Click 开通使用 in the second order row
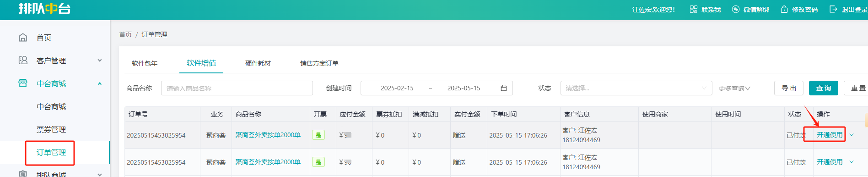Screen dimensions: 868x177 coord(830,162)
